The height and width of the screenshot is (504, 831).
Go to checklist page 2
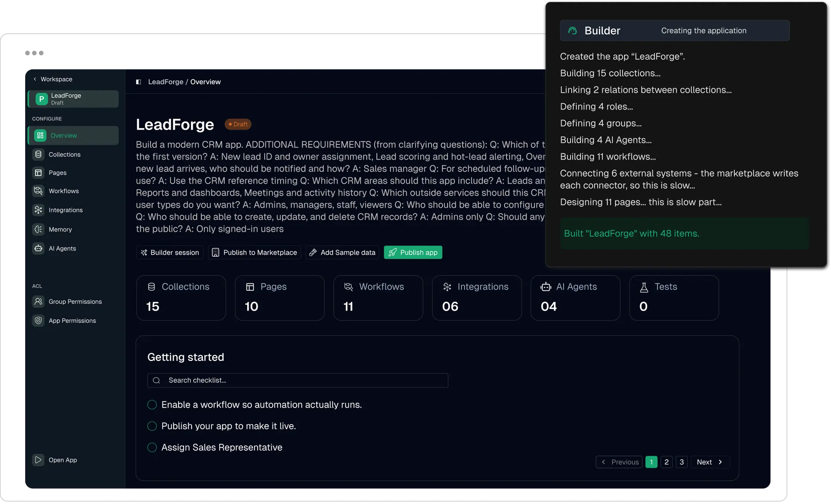[666, 462]
